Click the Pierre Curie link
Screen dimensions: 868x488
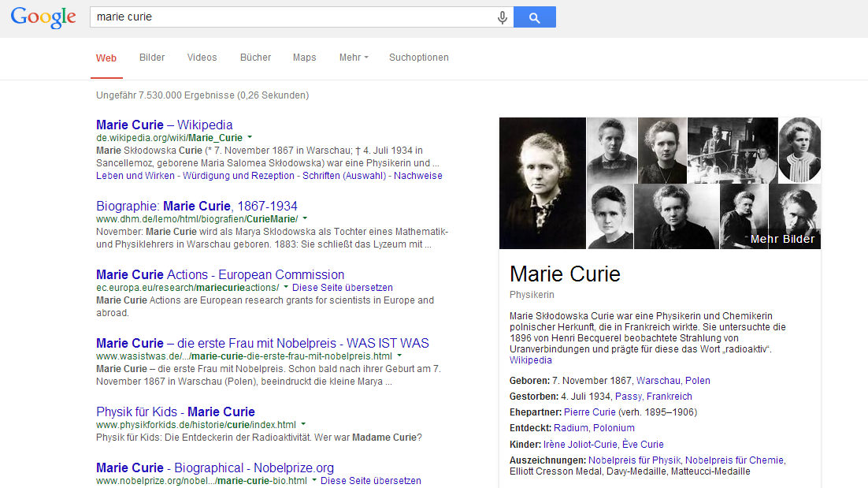pos(589,412)
